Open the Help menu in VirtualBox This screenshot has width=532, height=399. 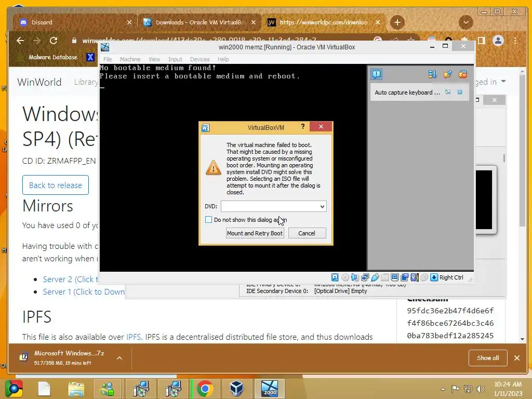click(223, 59)
